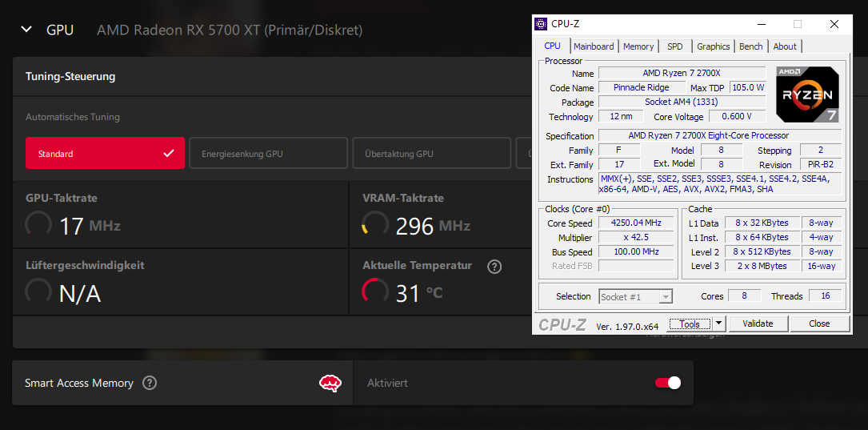868x430 pixels.
Task: Click the Instructions list field
Action: pyautogui.click(x=720, y=184)
